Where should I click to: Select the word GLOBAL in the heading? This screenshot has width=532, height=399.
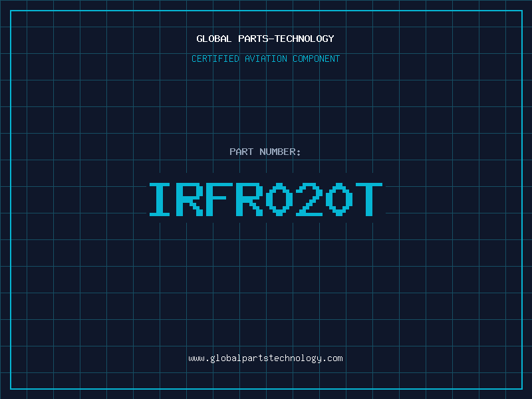[x=214, y=39]
